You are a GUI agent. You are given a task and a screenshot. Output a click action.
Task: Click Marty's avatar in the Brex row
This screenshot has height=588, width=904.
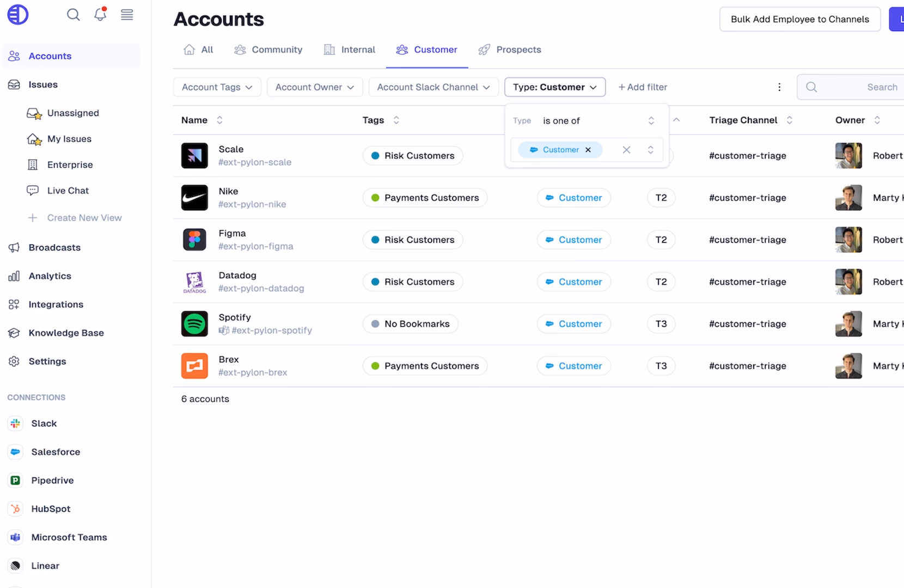point(848,366)
